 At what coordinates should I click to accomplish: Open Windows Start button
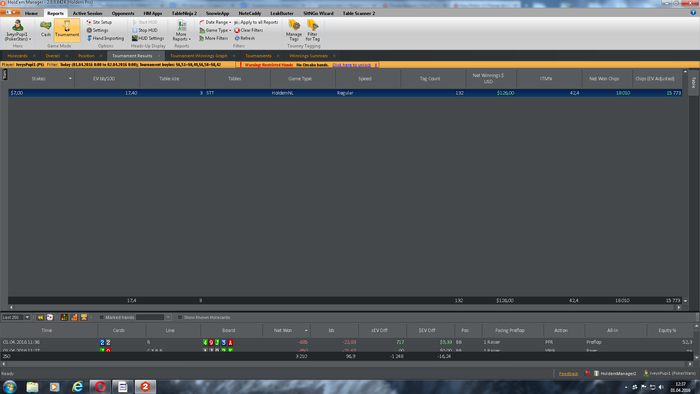pos(10,386)
